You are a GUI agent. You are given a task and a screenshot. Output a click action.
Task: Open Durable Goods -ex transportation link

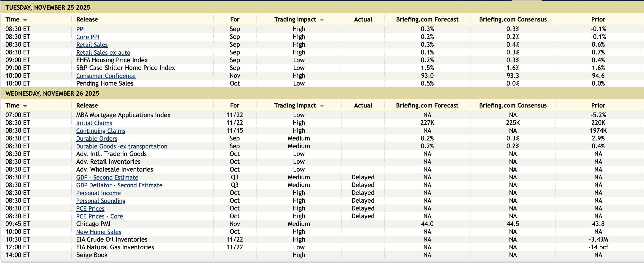point(121,146)
